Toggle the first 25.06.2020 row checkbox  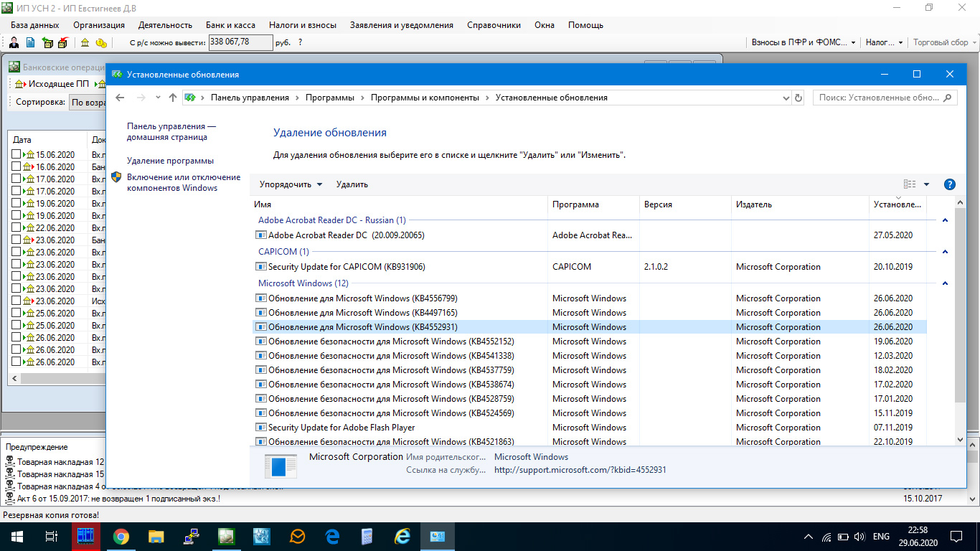pos(17,313)
